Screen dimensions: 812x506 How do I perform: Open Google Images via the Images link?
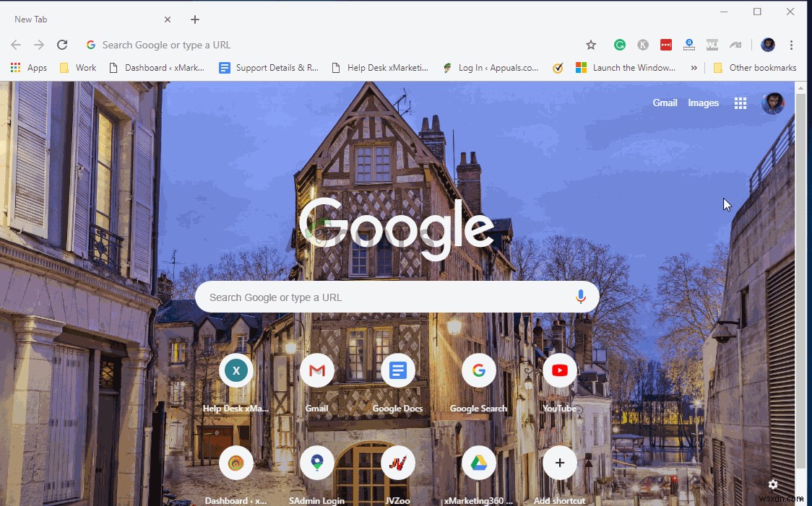point(703,102)
